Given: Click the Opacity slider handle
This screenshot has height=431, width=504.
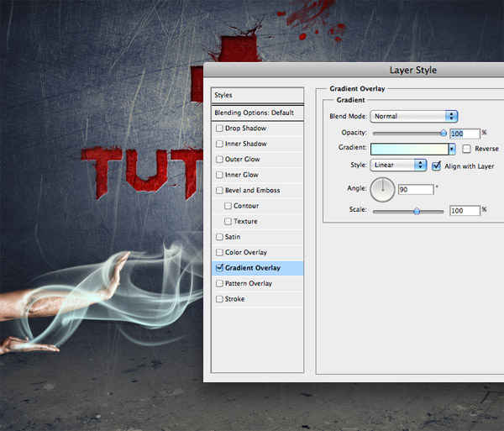Looking at the screenshot, I should [444, 133].
